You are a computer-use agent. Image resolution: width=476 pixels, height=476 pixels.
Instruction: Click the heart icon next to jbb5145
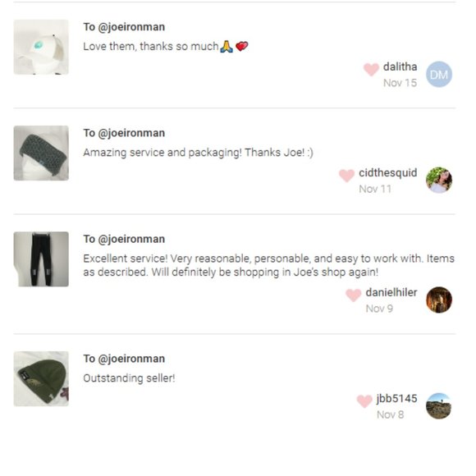coord(364,401)
